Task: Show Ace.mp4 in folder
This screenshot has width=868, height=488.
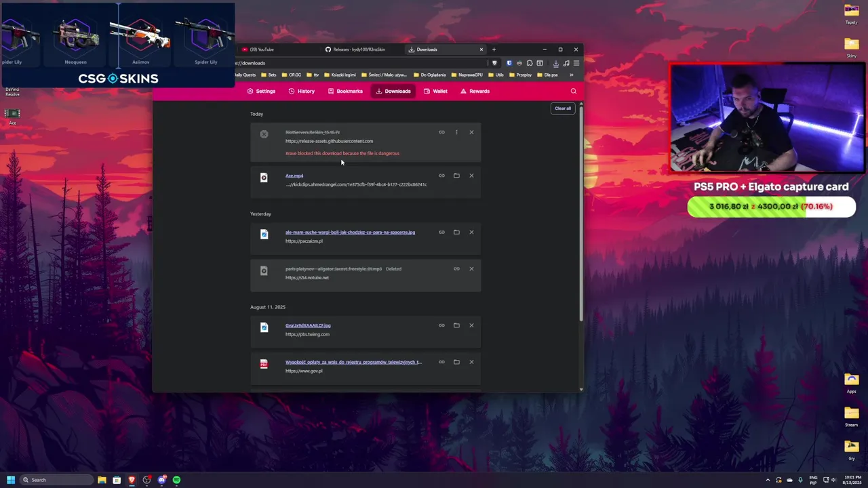Action: pyautogui.click(x=456, y=176)
